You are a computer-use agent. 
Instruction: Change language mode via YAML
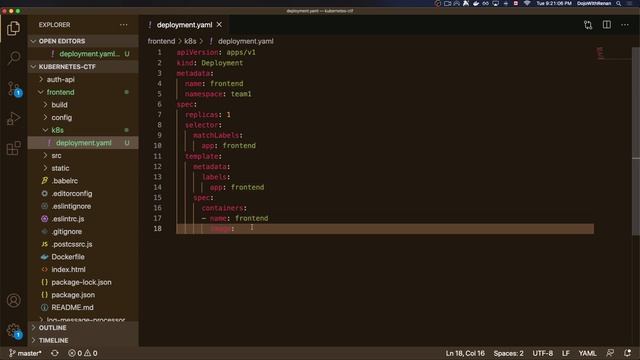point(587,353)
